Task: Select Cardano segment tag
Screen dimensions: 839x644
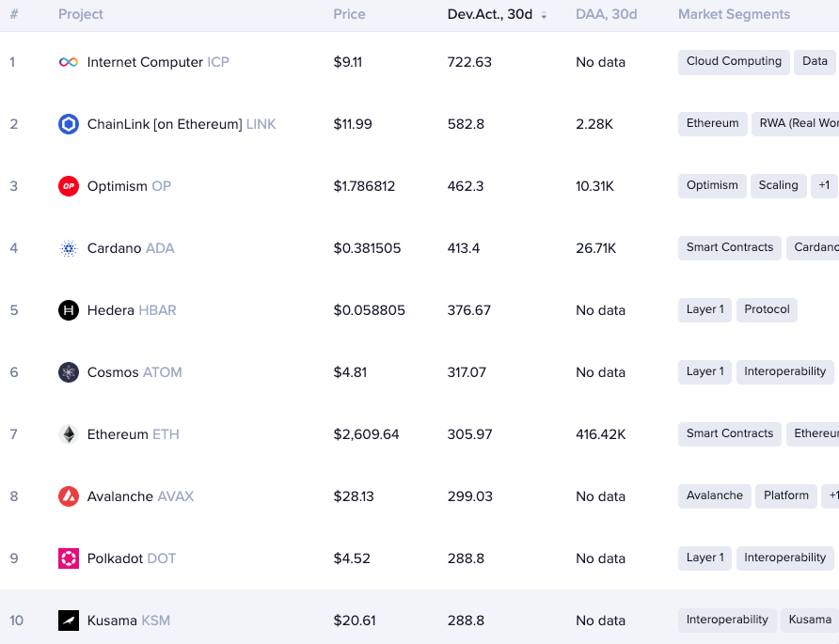Action: tap(813, 248)
